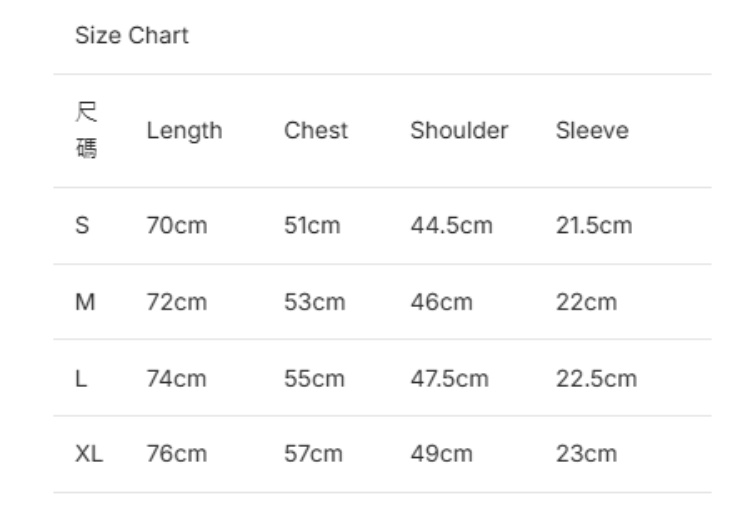Click the 49cm shoulder cell
This screenshot has width=750, height=525.
pyautogui.click(x=441, y=454)
